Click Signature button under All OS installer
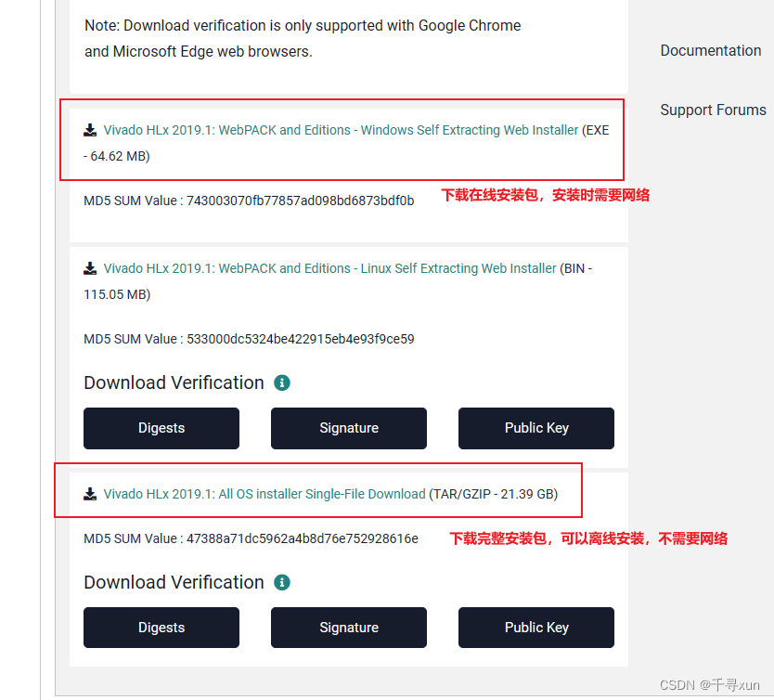 (x=349, y=628)
